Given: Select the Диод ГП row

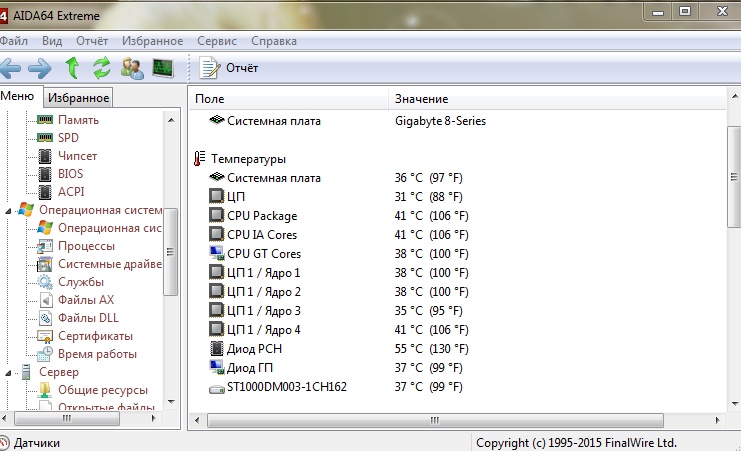Looking at the screenshot, I should tap(457, 367).
